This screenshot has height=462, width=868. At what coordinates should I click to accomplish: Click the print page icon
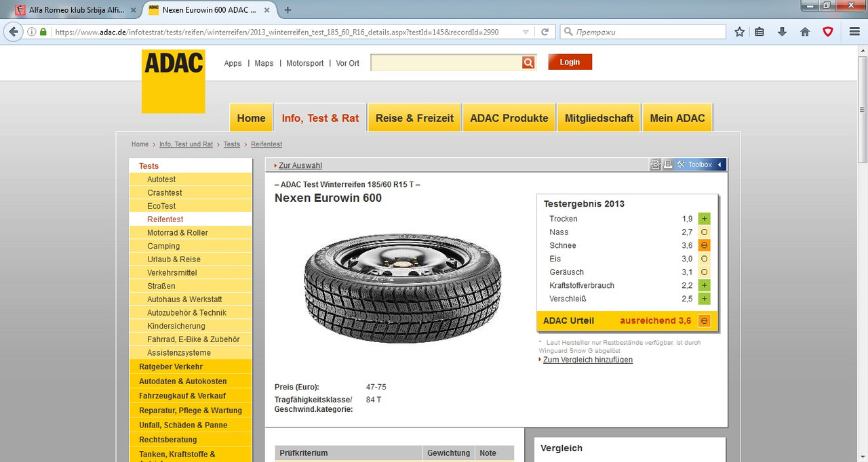pyautogui.click(x=667, y=165)
